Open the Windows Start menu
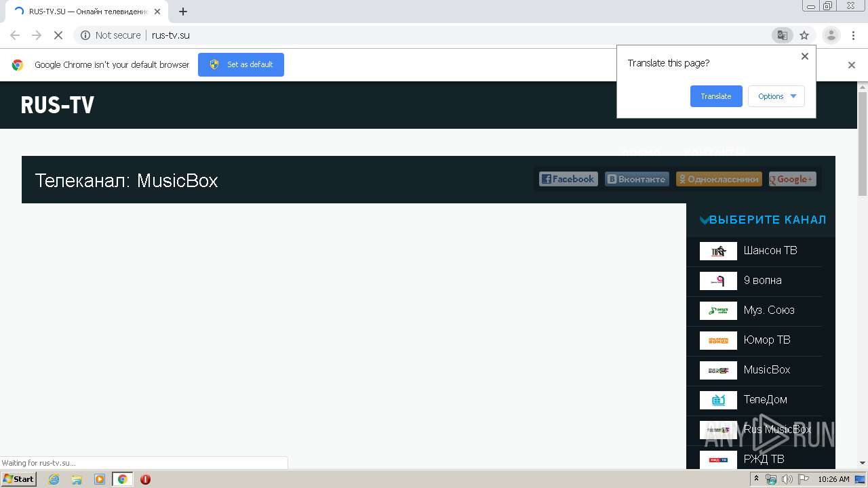 (19, 479)
